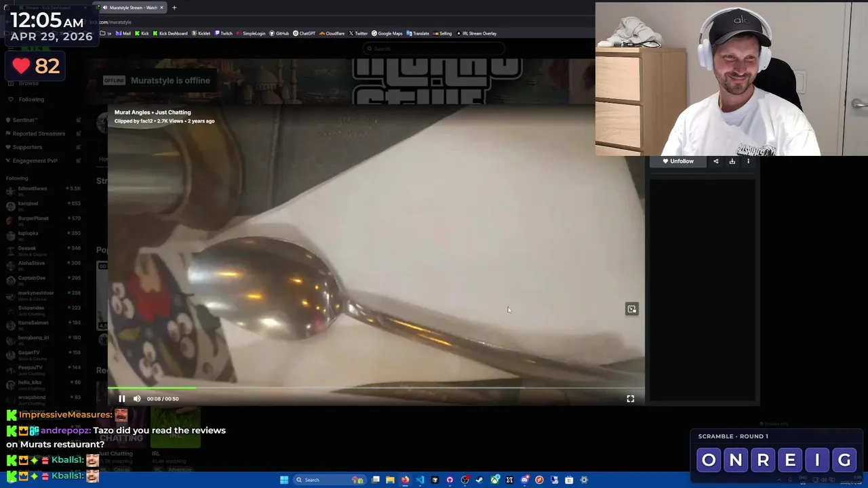This screenshot has height=488, width=868.
Task: Unfollow the Muratstyle channel
Action: coord(678,161)
